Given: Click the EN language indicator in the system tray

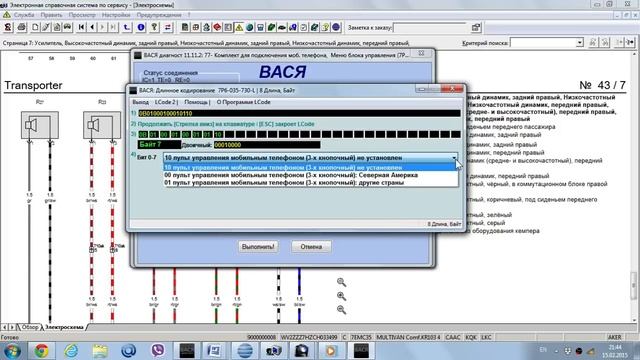Looking at the screenshot, I should 543,350.
